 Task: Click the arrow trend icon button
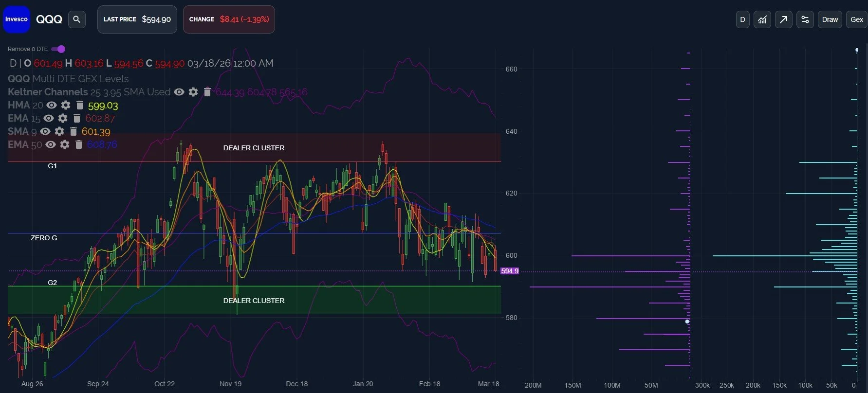783,19
